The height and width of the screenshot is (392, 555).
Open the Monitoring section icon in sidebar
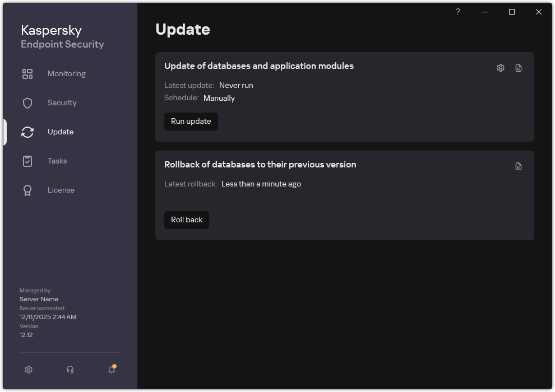click(x=27, y=73)
